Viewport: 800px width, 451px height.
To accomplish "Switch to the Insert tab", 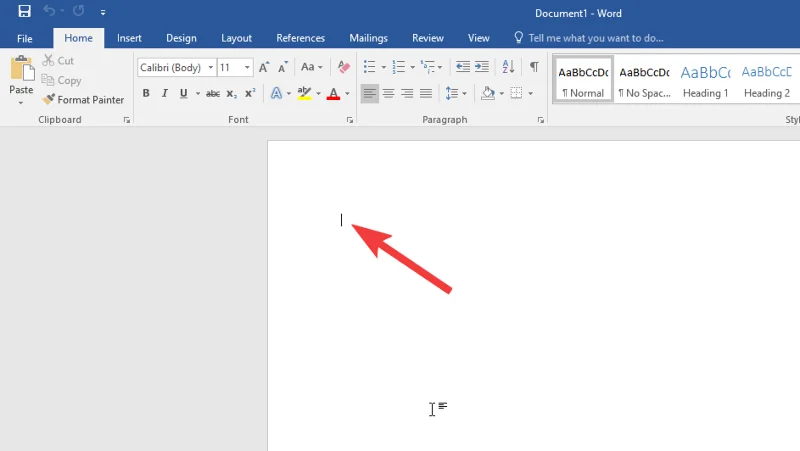I will (129, 38).
